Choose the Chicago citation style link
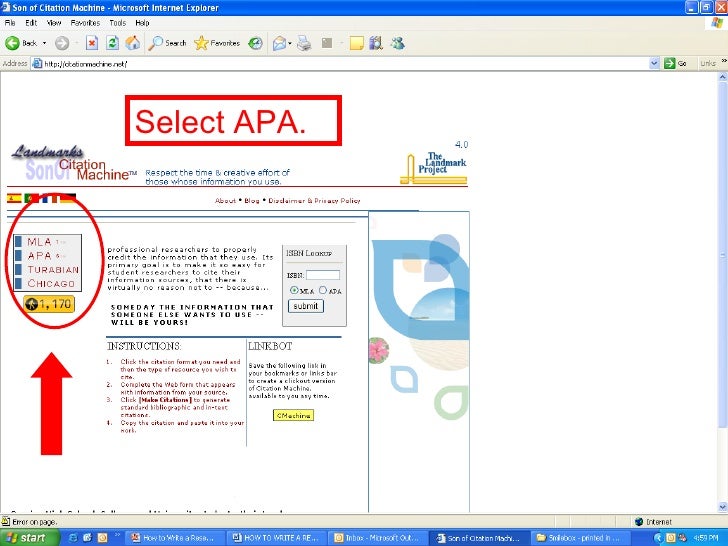Viewport: 728px width, 546px height. tap(51, 283)
